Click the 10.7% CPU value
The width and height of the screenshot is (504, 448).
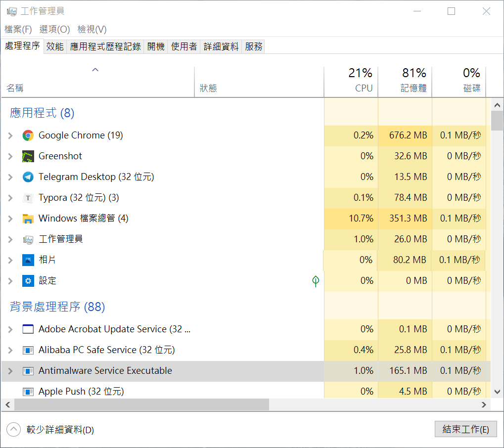(x=361, y=219)
